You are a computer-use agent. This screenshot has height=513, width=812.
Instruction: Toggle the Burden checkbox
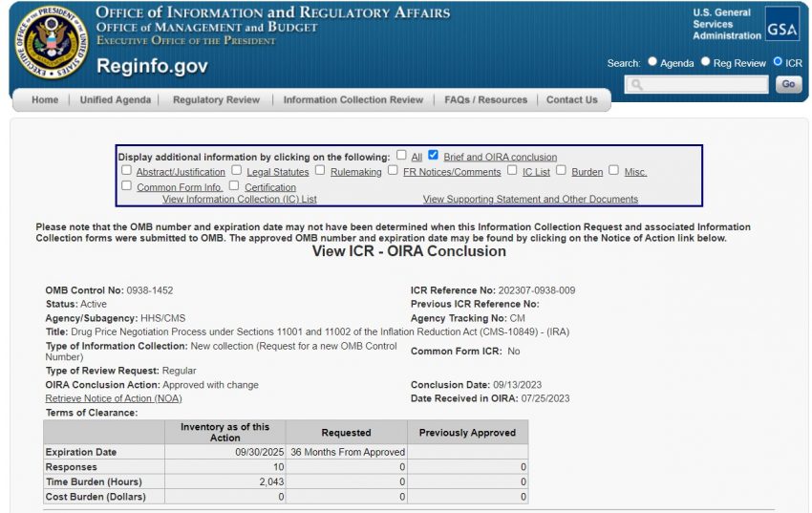pyautogui.click(x=561, y=170)
